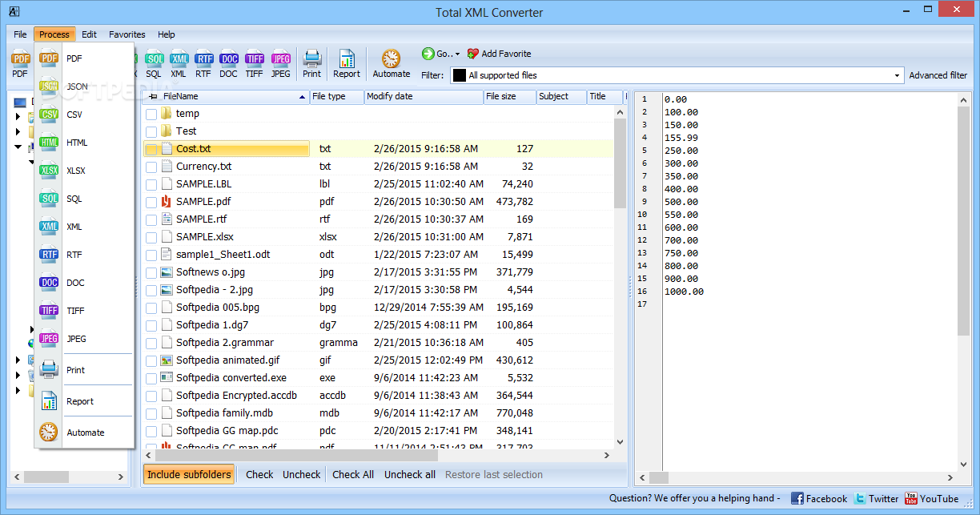This screenshot has height=515, width=980.
Task: Choose XLSX in the Process menu
Action: point(83,171)
